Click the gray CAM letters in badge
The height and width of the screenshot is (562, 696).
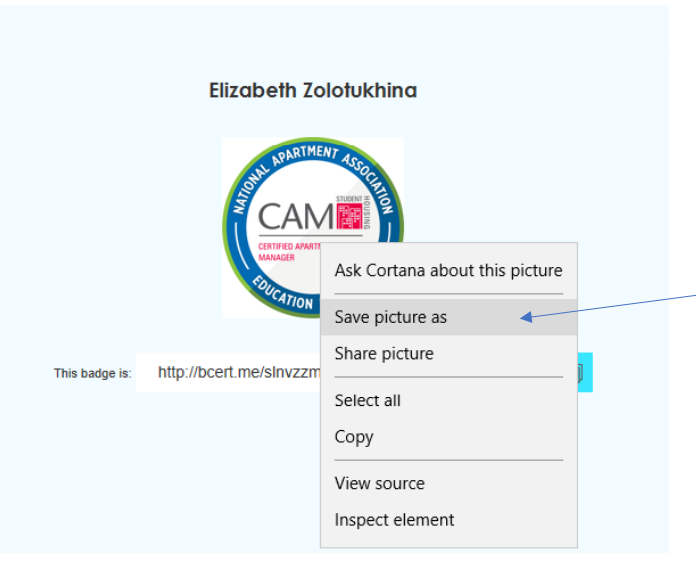[x=296, y=217]
